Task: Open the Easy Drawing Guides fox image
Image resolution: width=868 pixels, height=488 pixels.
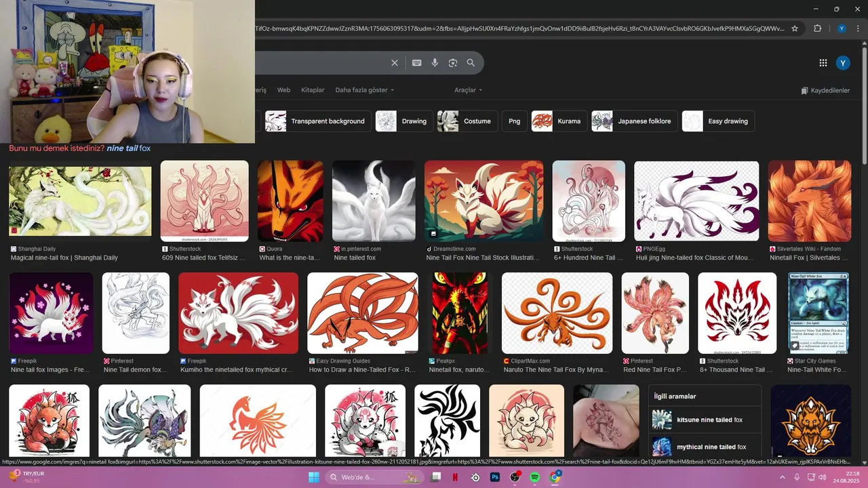Action: [363, 313]
